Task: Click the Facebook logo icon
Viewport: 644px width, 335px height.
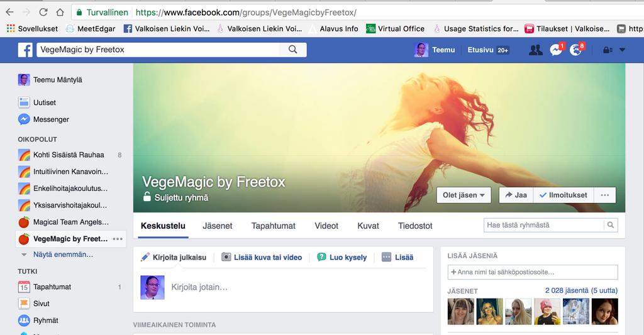Action: [x=25, y=50]
